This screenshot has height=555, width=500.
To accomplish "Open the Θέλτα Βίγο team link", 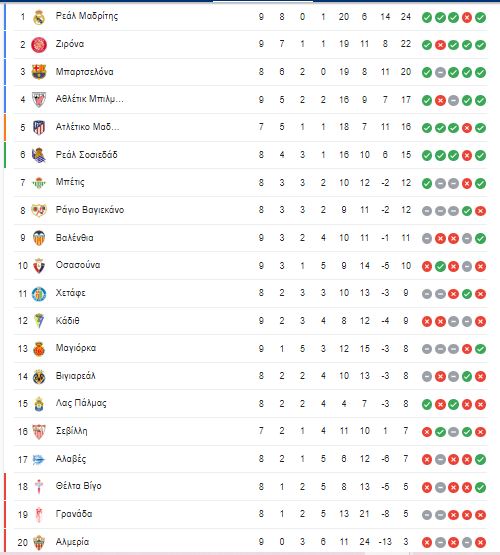I will tap(79, 486).
